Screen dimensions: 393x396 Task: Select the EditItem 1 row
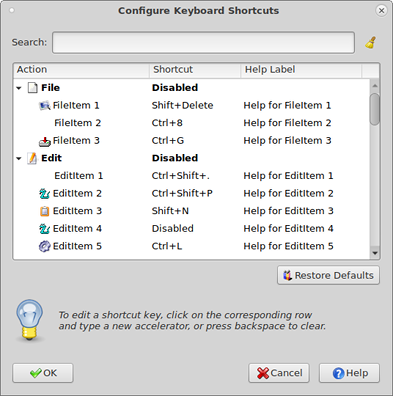pyautogui.click(x=192, y=176)
